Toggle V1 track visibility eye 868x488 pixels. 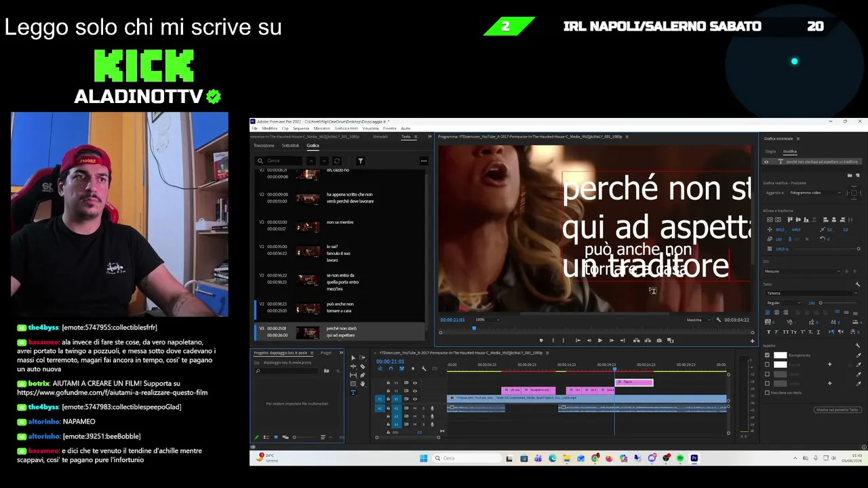point(415,399)
